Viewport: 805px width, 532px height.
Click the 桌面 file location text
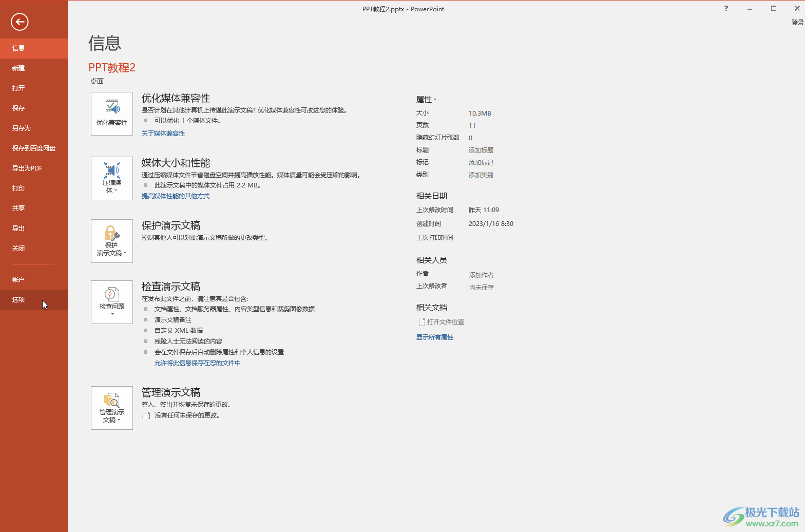(97, 82)
